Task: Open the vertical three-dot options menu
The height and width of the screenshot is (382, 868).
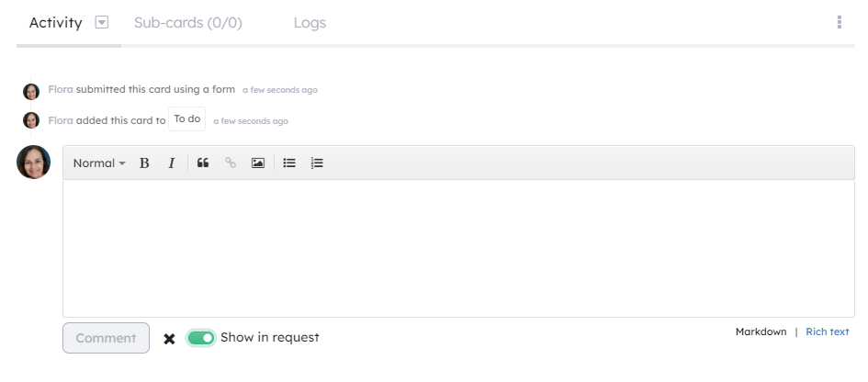Action: pyautogui.click(x=840, y=22)
